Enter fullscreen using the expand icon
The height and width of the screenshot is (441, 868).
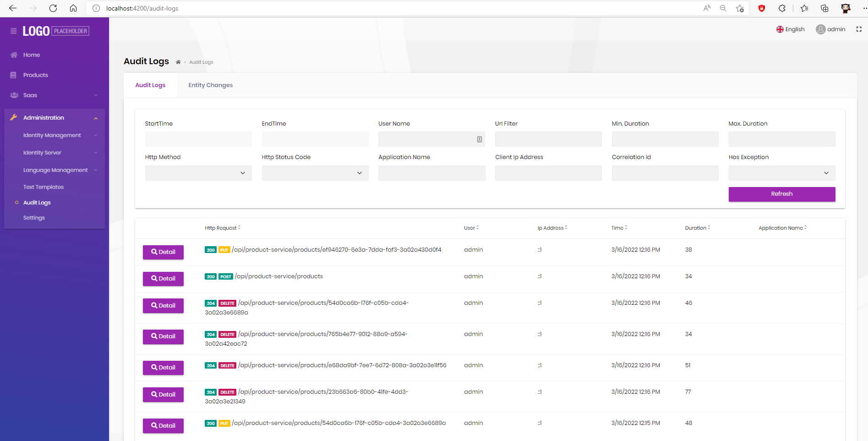[x=859, y=29]
